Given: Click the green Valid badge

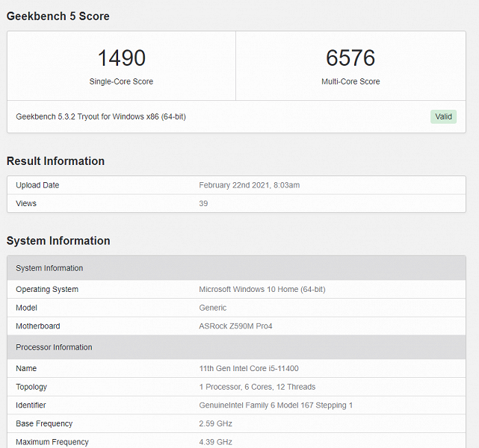Looking at the screenshot, I should 443,116.
